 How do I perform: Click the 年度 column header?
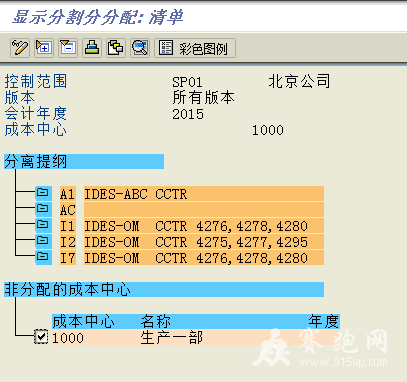click(x=323, y=322)
